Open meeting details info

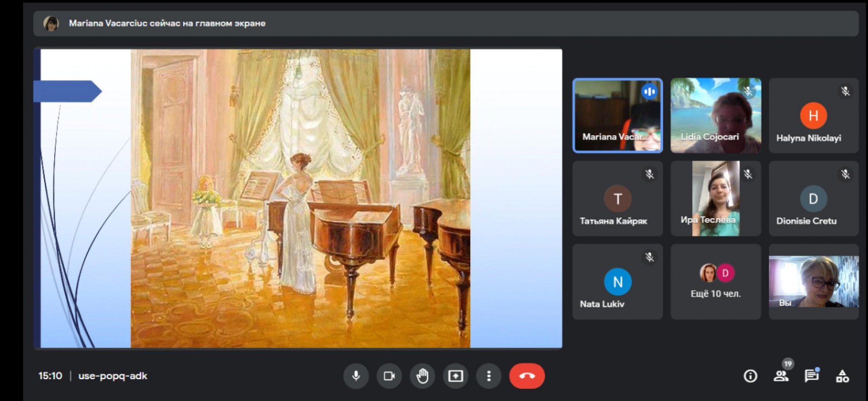click(x=750, y=376)
